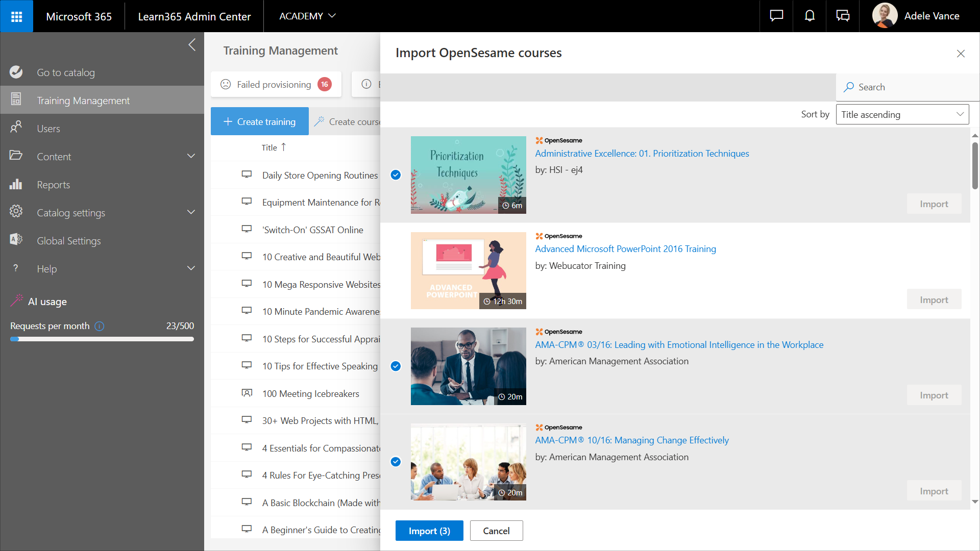The height and width of the screenshot is (551, 980).
Task: Expand the Help section chevron
Action: pos(191,268)
